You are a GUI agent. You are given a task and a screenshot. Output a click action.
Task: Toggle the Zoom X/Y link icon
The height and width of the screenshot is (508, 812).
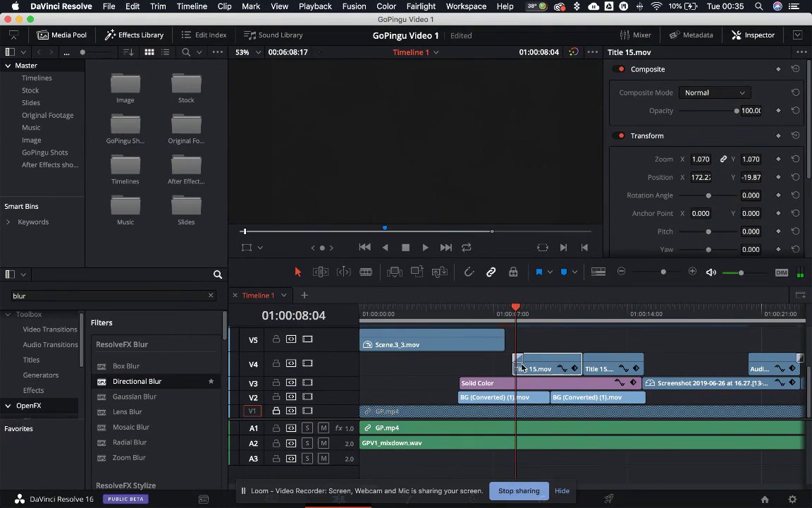(x=723, y=159)
